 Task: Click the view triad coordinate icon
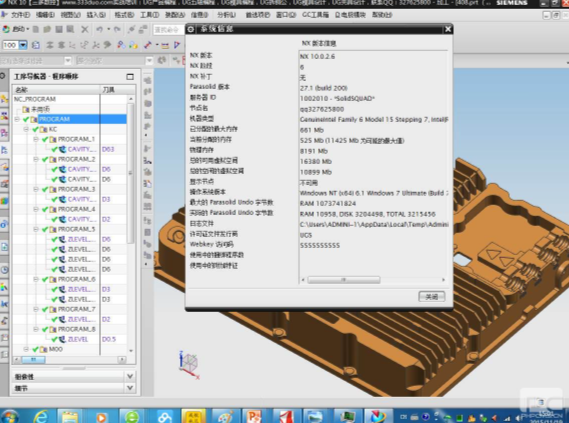click(189, 365)
